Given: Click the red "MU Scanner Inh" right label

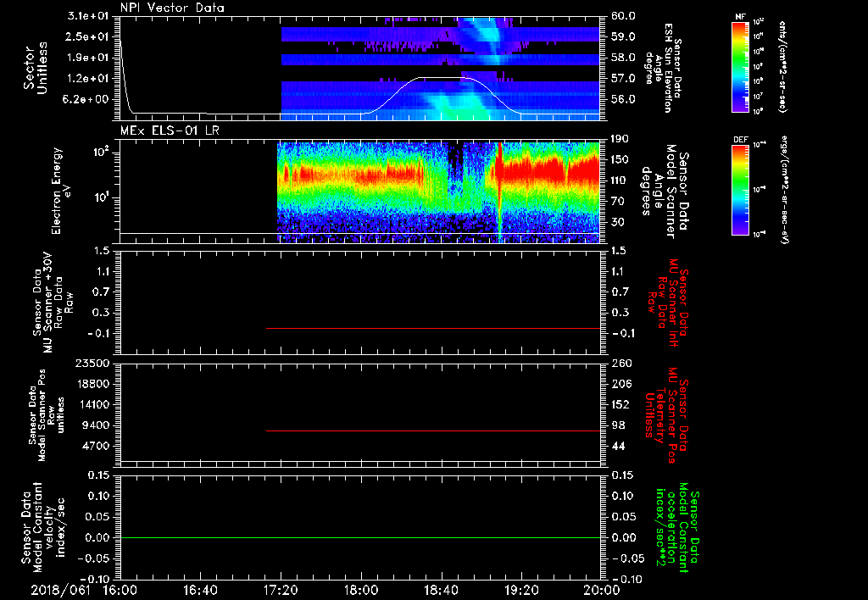Looking at the screenshot, I should tap(668, 303).
